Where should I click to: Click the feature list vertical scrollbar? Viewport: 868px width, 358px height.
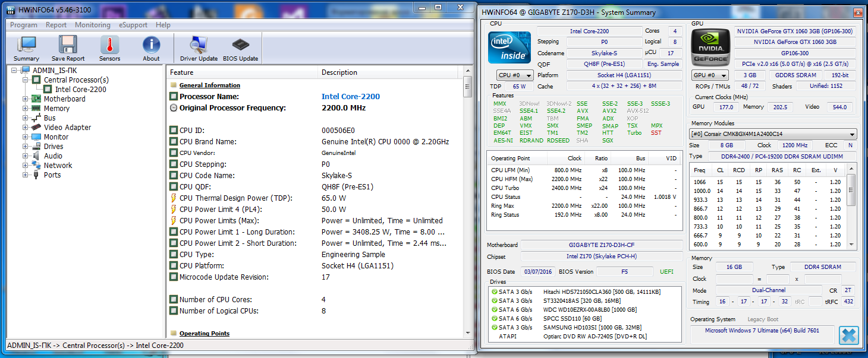pyautogui.click(x=468, y=202)
